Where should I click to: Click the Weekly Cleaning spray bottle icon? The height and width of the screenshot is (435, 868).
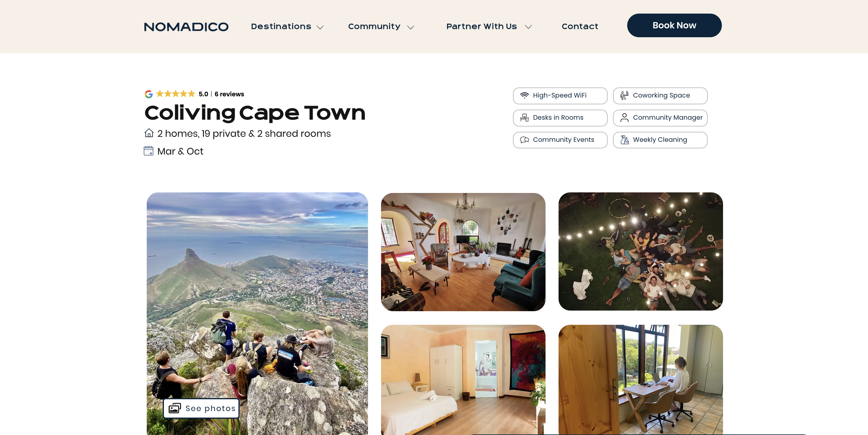(x=625, y=140)
